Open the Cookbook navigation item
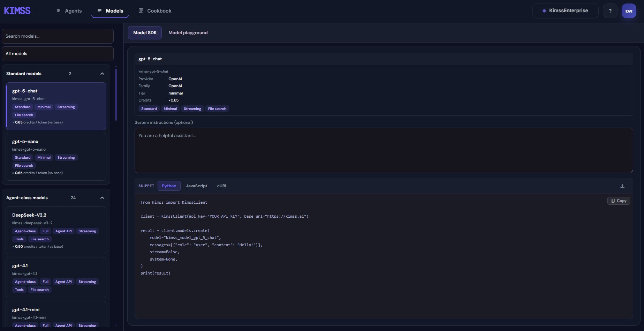 click(x=155, y=11)
